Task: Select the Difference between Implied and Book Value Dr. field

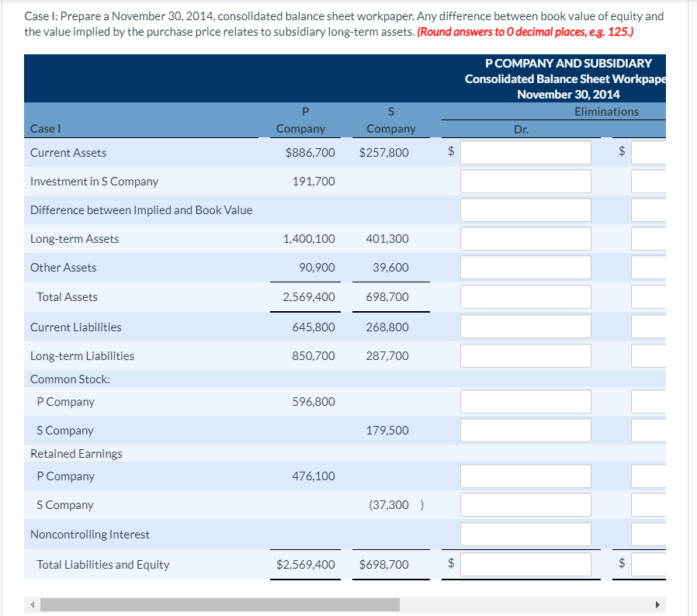Action: (x=525, y=209)
